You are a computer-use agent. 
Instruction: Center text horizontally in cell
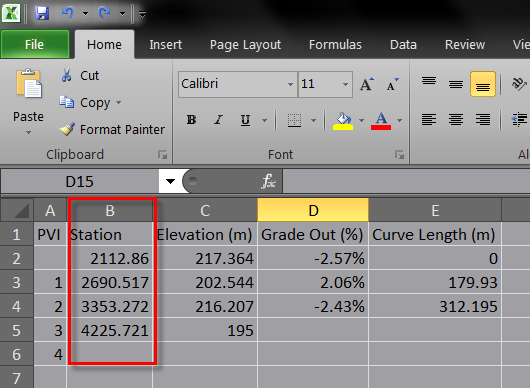(x=456, y=119)
